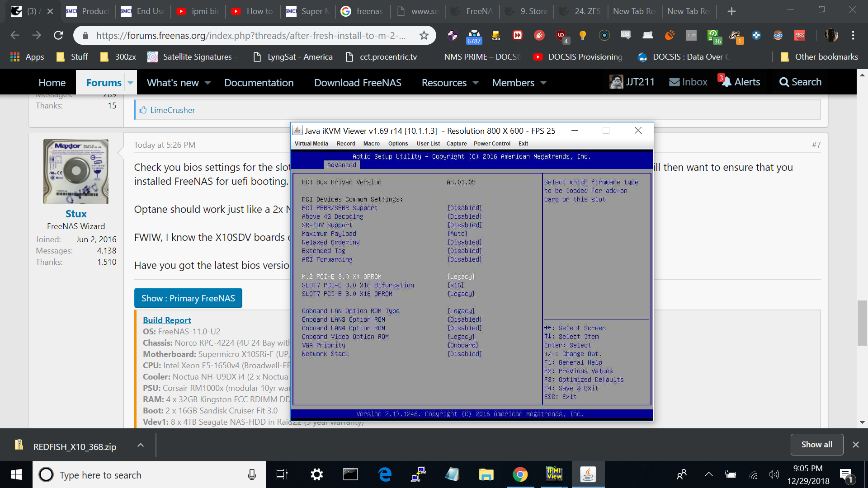Expand the Resources dropdown arrow
This screenshot has width=868, height=488.
(476, 83)
